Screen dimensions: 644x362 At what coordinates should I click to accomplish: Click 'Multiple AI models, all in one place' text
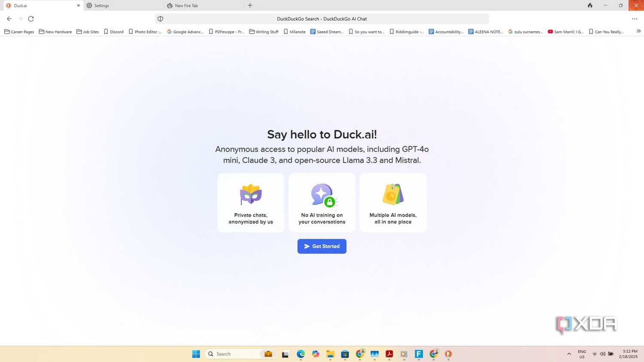(x=393, y=218)
